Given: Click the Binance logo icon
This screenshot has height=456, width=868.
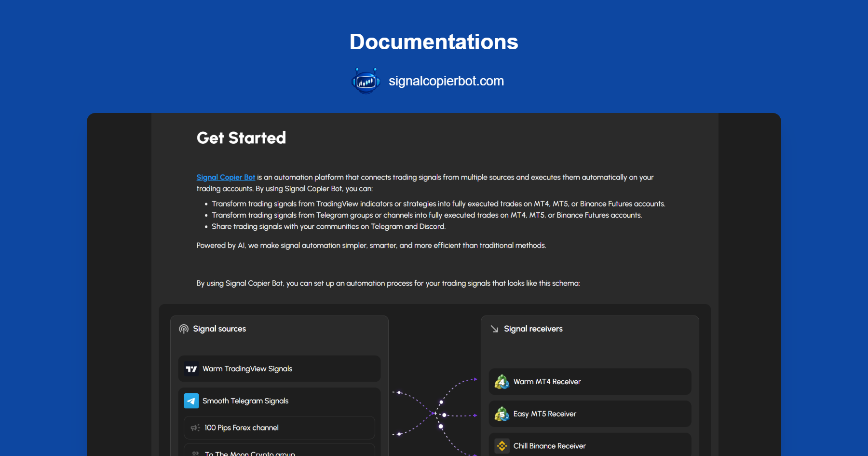Looking at the screenshot, I should pyautogui.click(x=502, y=446).
